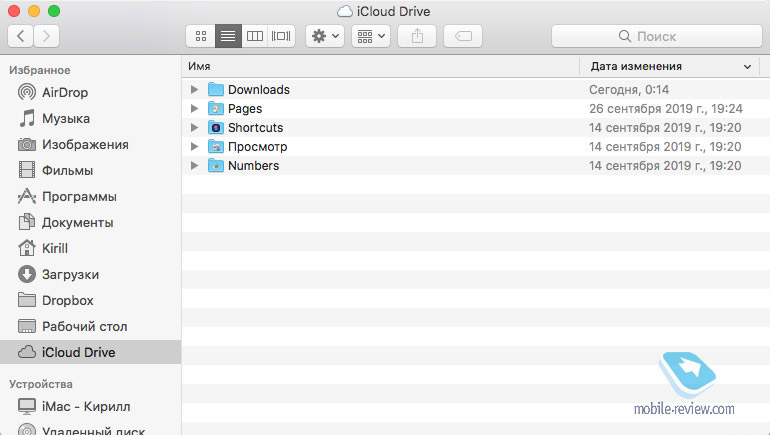Click the Numbers folder name
The height and width of the screenshot is (437, 770).
coord(253,166)
